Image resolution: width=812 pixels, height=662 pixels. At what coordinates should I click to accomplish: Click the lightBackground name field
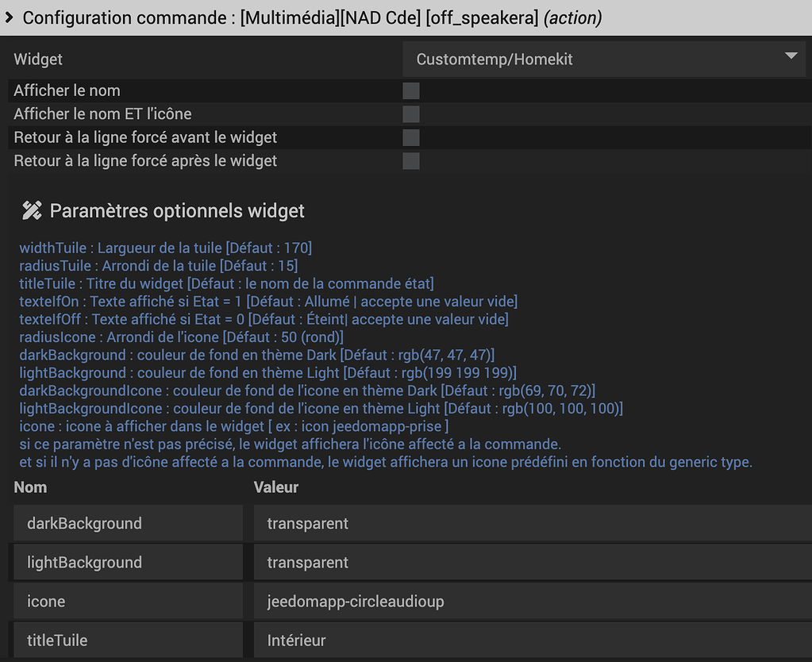coord(129,562)
